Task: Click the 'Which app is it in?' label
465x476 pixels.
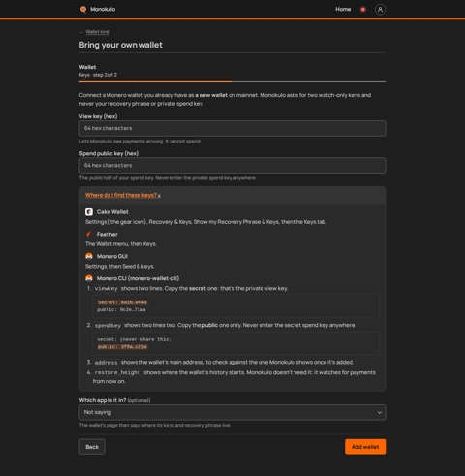Action: (103, 400)
